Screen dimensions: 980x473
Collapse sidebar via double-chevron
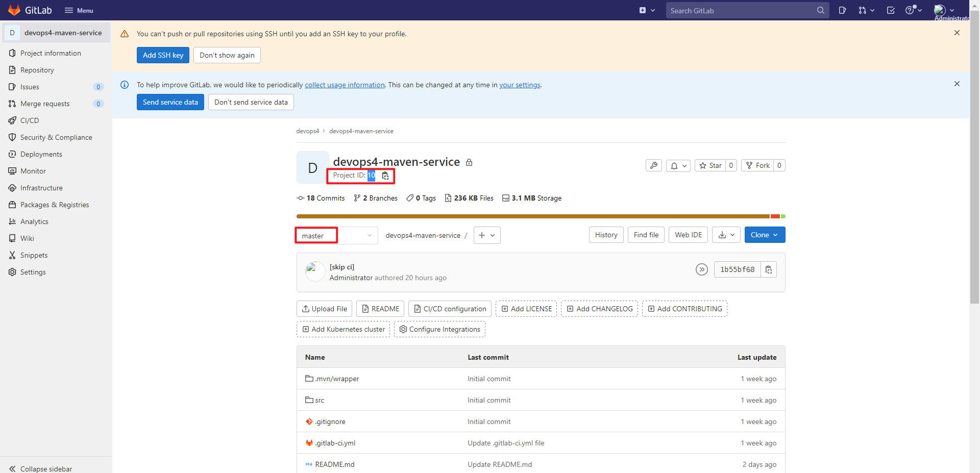[12, 468]
